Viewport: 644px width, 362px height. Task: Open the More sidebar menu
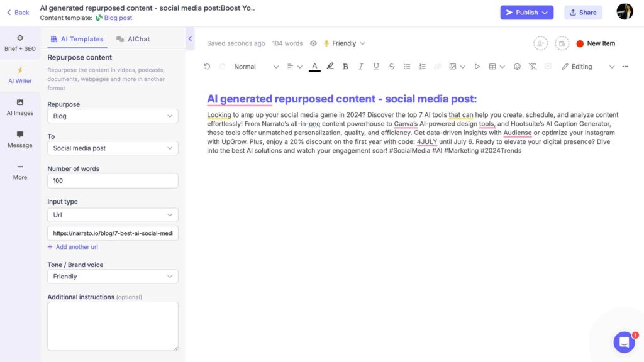(19, 172)
